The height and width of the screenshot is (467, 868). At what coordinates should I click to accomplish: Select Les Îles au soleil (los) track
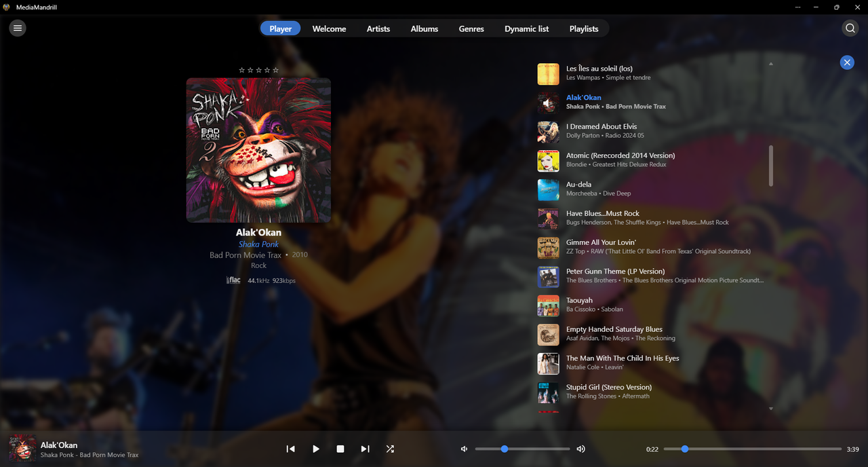point(652,73)
